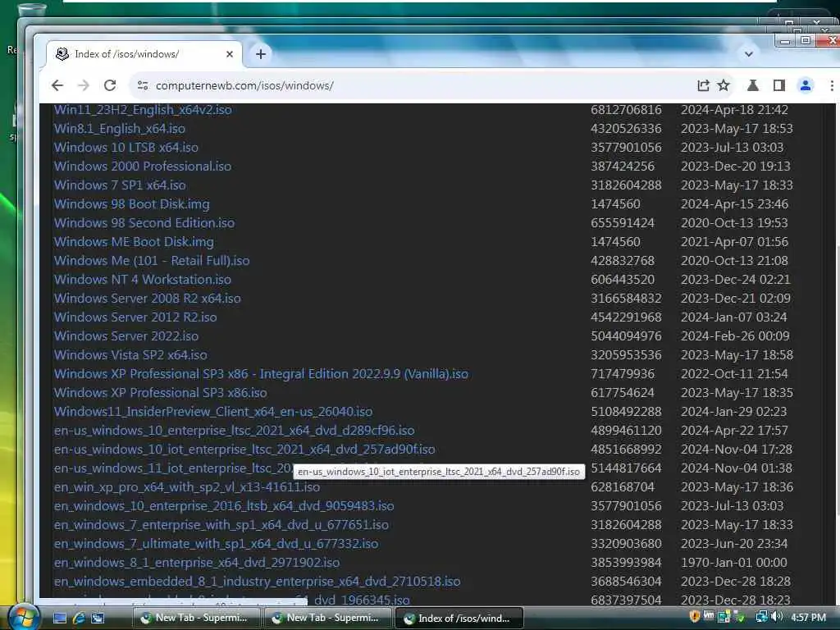Download en_windows_7_ultimate_with_sp1_x64_dvd_u_677332.iso
Screen dimensions: 840x630
[x=216, y=543]
